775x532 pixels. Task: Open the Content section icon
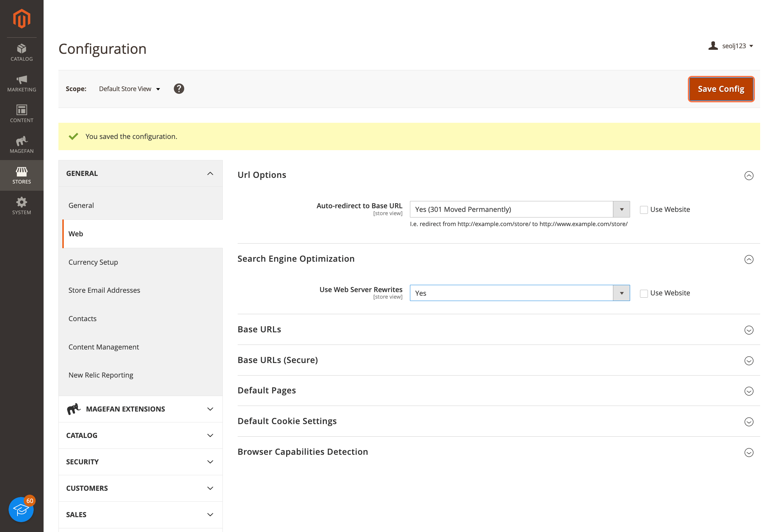point(21,114)
